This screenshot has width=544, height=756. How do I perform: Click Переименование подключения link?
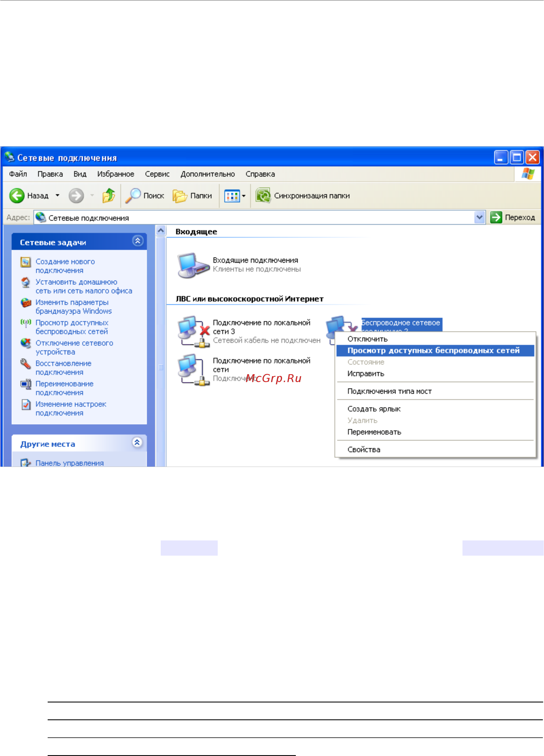pos(64,388)
